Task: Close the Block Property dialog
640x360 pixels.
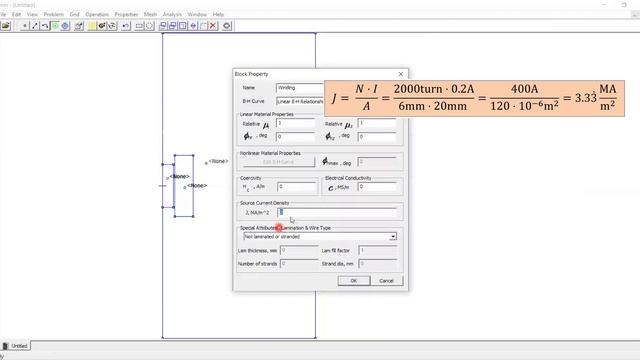Action: pyautogui.click(x=400, y=74)
